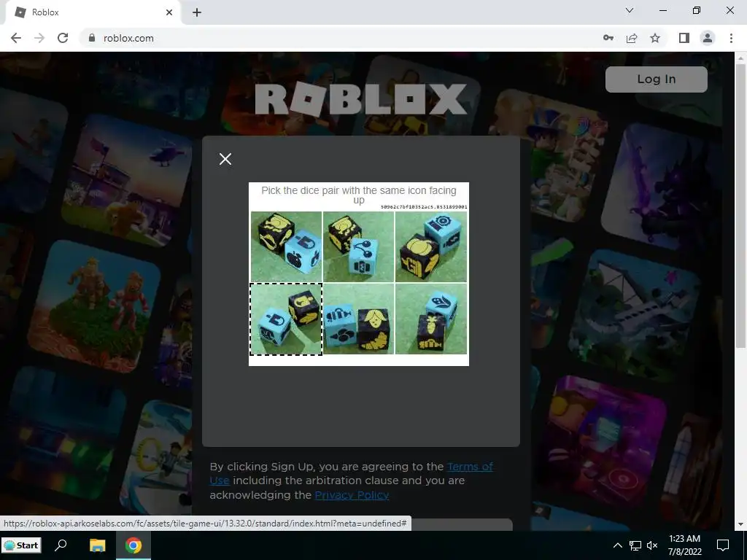This screenshot has width=747, height=560.
Task: Close the Roblox browser tab
Action: tap(169, 12)
